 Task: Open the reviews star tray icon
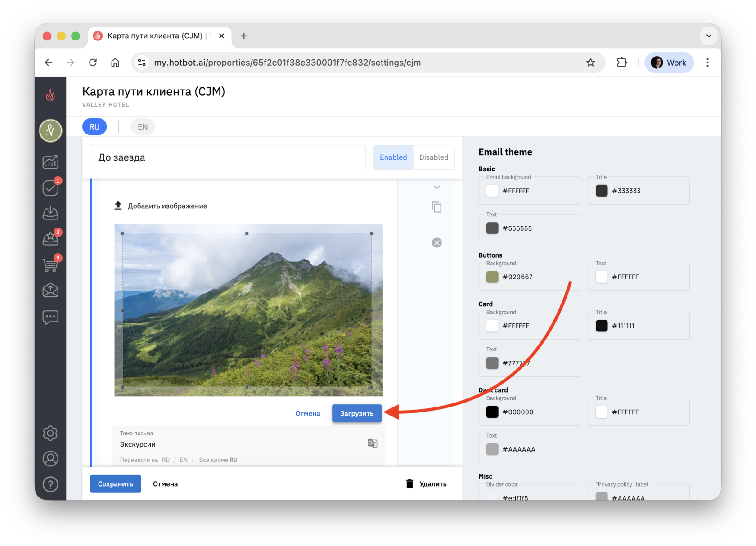coord(50,239)
